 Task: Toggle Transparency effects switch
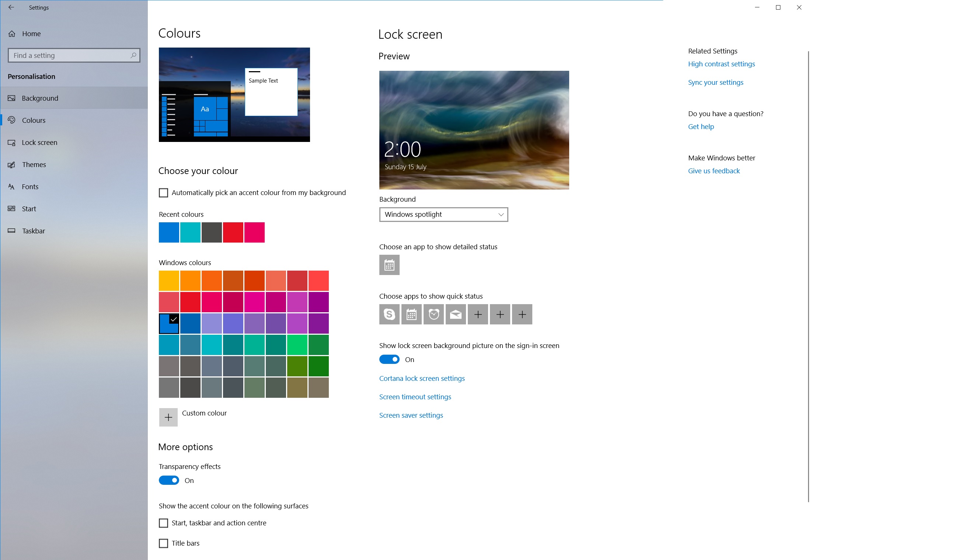tap(169, 480)
